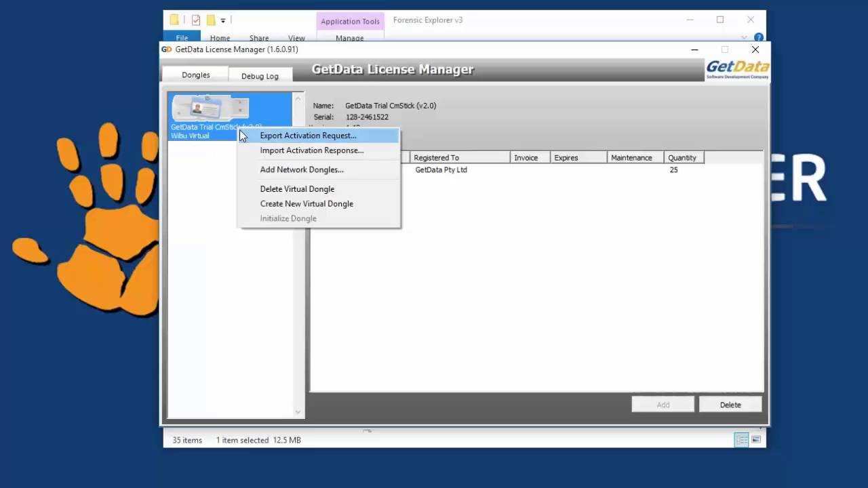Minimize the GetData License Manager window
The image size is (868, 488).
coord(694,49)
